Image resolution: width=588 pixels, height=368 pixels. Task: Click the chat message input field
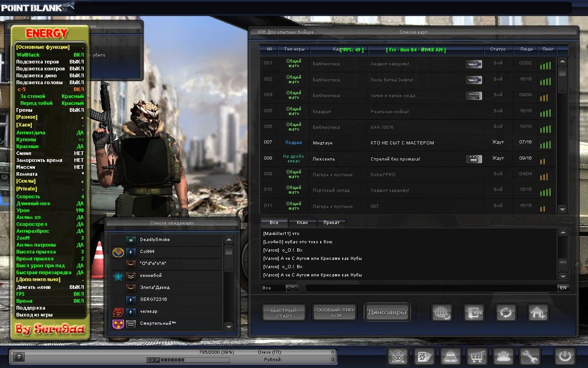[431, 288]
